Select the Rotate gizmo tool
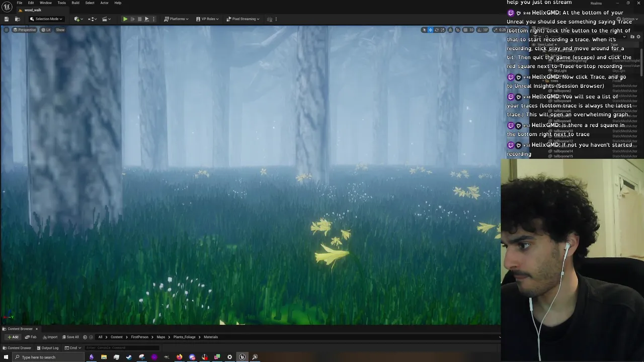This screenshot has width=644, height=362. [437, 30]
